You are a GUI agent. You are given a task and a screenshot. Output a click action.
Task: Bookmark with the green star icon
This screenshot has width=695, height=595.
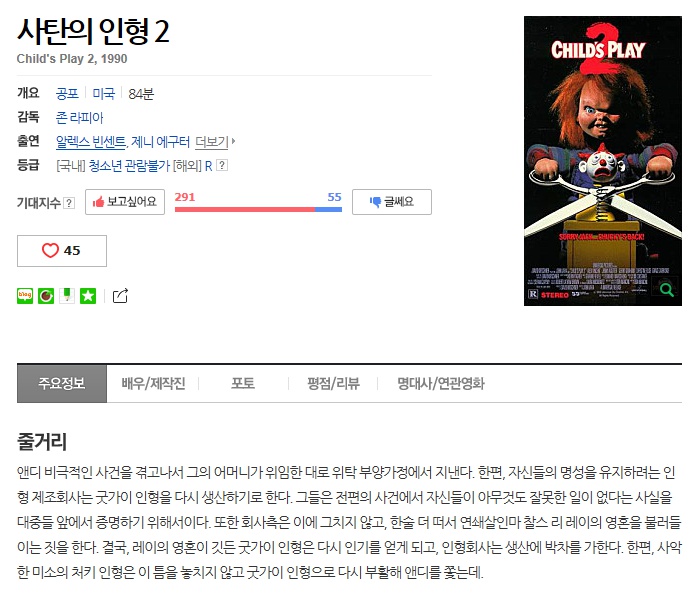click(x=88, y=295)
